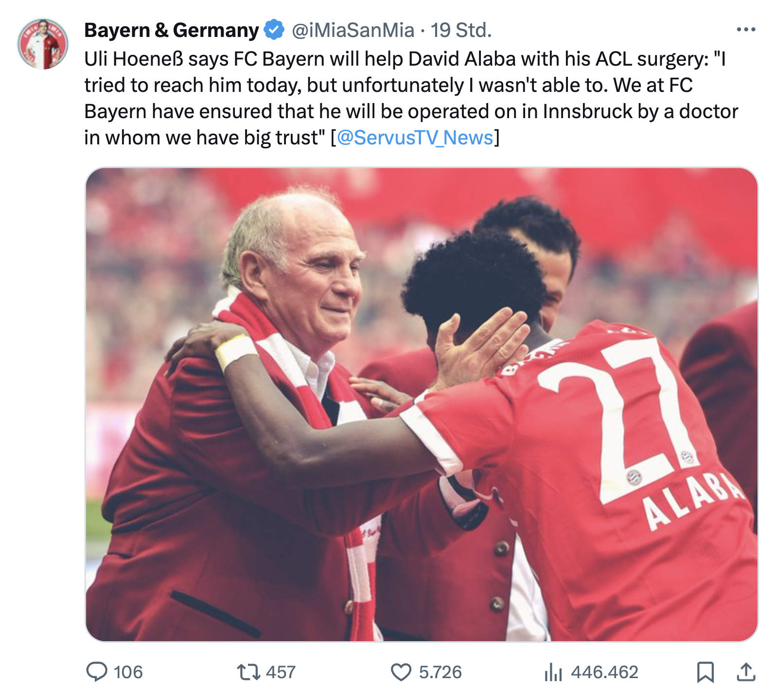Open view analytics bar chart icon

coord(553,672)
